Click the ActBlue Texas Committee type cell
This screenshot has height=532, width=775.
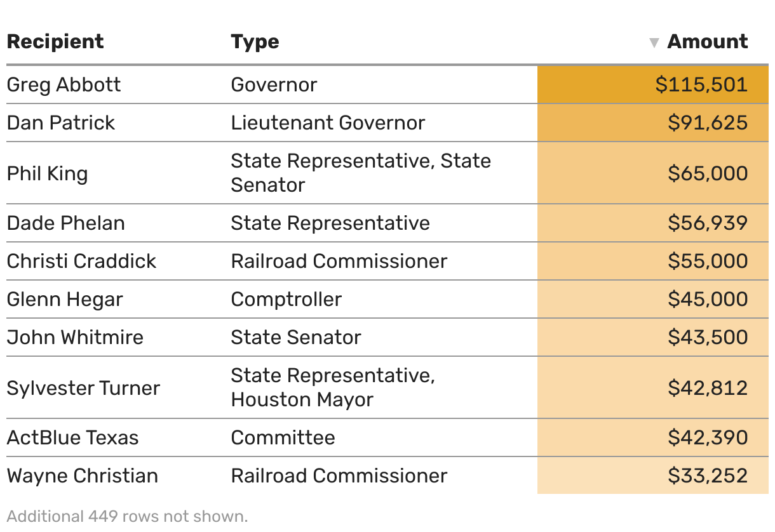[x=283, y=437]
